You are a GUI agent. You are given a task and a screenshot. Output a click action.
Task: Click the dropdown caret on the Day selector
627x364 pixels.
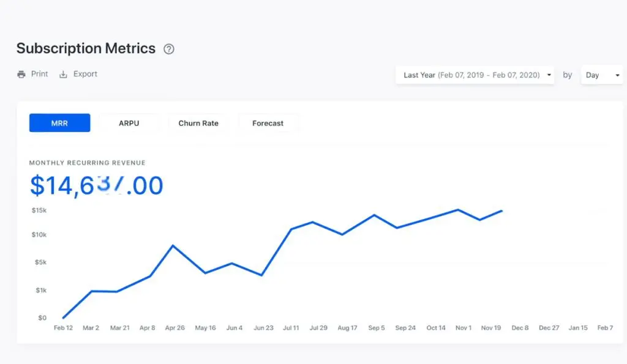pos(618,75)
